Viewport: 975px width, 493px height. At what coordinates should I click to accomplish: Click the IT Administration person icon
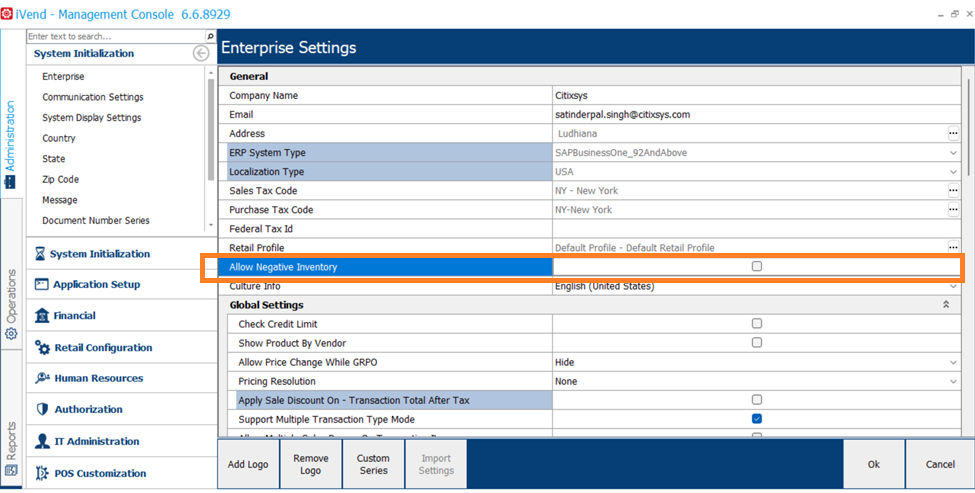click(42, 441)
